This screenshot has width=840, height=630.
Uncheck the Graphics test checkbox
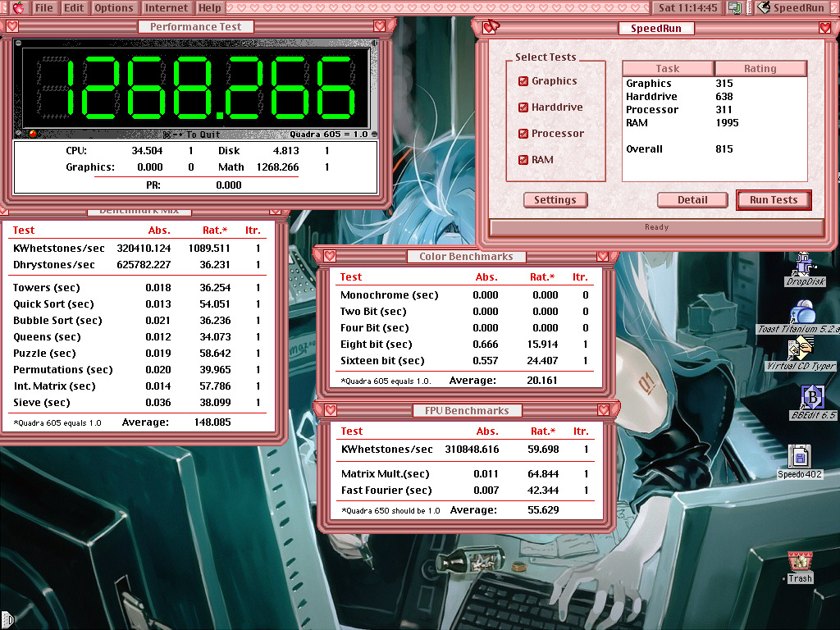tap(523, 81)
